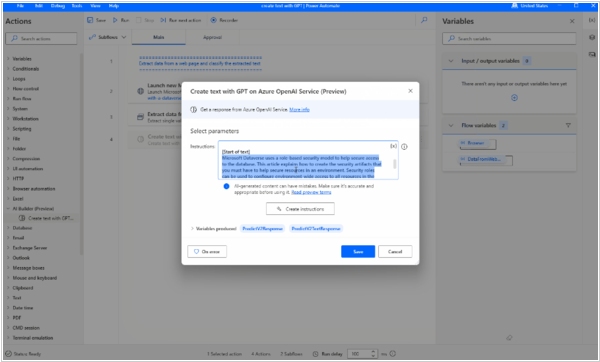Collapse AI Builder (Preview) actions group
The image size is (600, 362).
[8, 209]
